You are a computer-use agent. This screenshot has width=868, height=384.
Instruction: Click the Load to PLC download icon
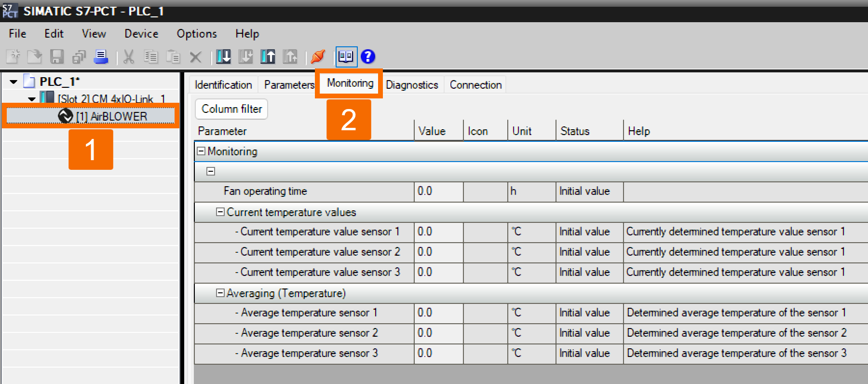[223, 57]
